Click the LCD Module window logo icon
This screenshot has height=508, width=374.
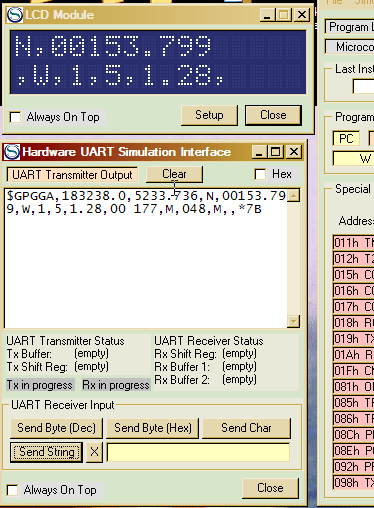[x=15, y=15]
